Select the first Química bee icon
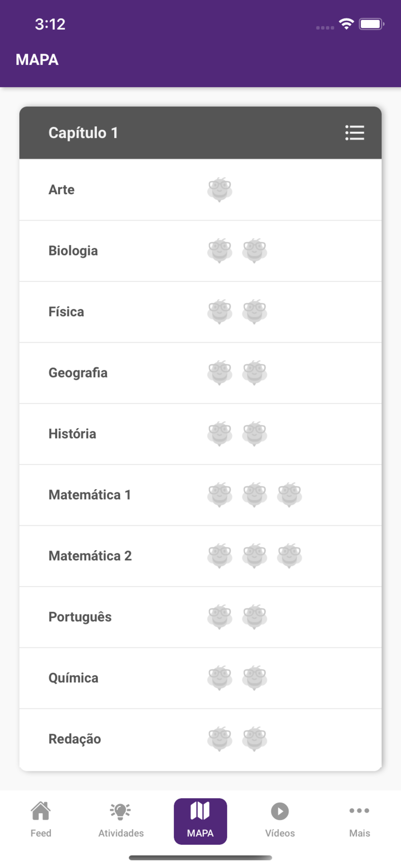 pyautogui.click(x=220, y=677)
